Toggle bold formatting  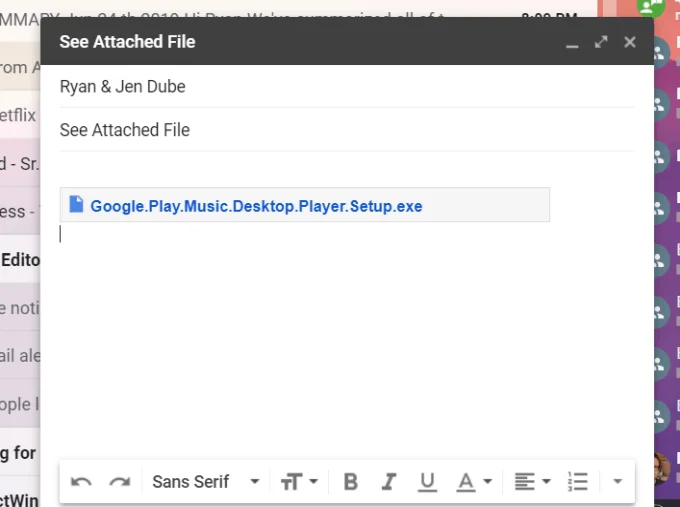350,482
